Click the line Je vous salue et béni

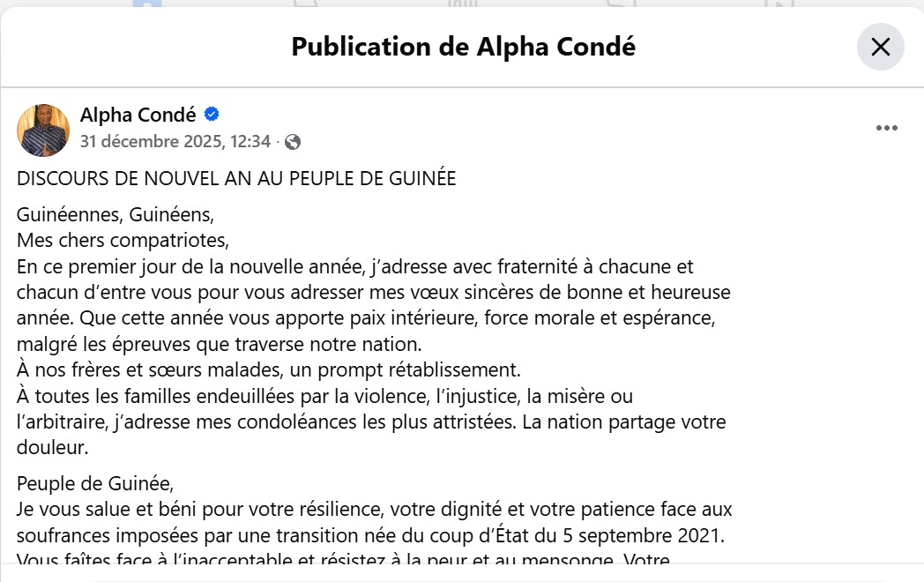pyautogui.click(x=374, y=510)
